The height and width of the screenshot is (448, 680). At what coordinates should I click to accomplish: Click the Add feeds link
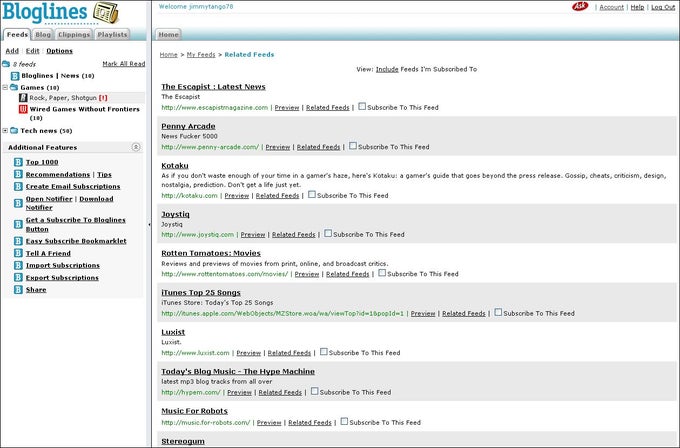tap(12, 51)
